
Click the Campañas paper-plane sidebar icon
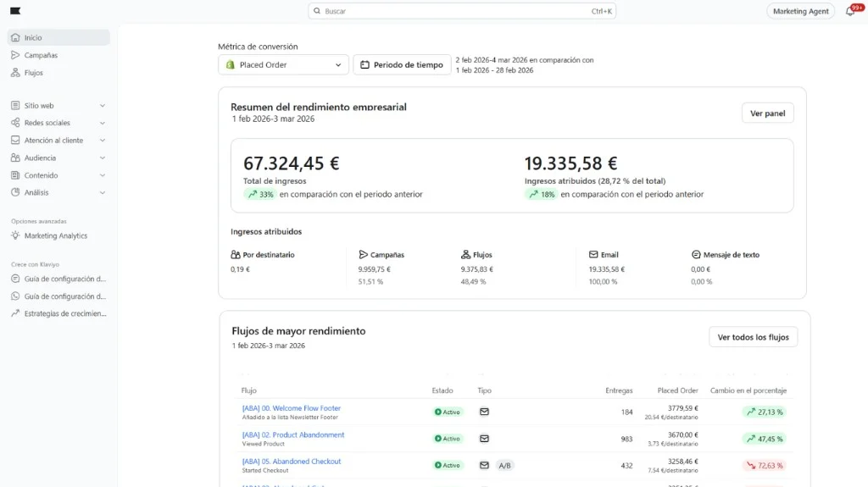pos(15,55)
